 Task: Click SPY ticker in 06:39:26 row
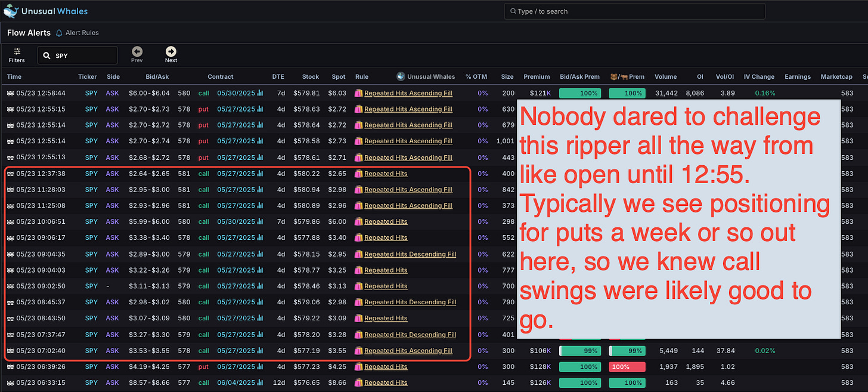pos(91,366)
